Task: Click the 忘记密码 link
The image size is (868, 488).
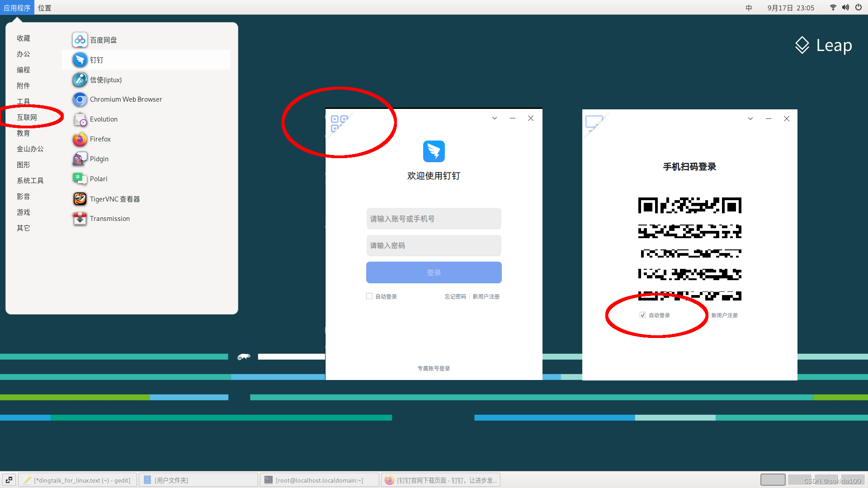Action: click(x=455, y=296)
